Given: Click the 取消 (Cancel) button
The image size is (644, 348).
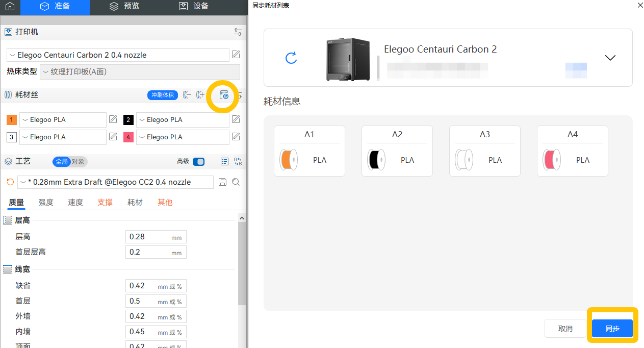Looking at the screenshot, I should (565, 329).
